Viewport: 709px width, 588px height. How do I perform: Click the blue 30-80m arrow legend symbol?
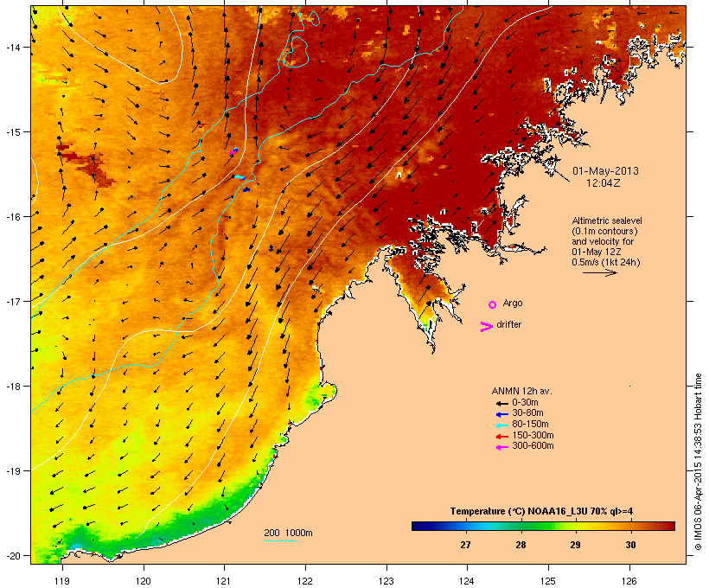click(501, 414)
